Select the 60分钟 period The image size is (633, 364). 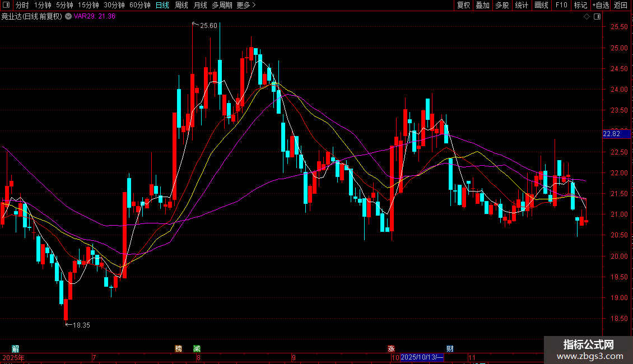140,5
